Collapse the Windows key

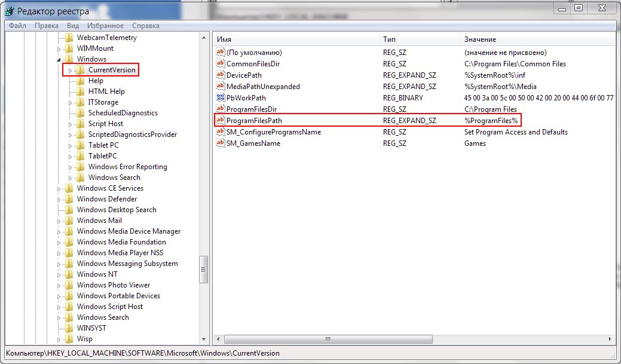59,59
